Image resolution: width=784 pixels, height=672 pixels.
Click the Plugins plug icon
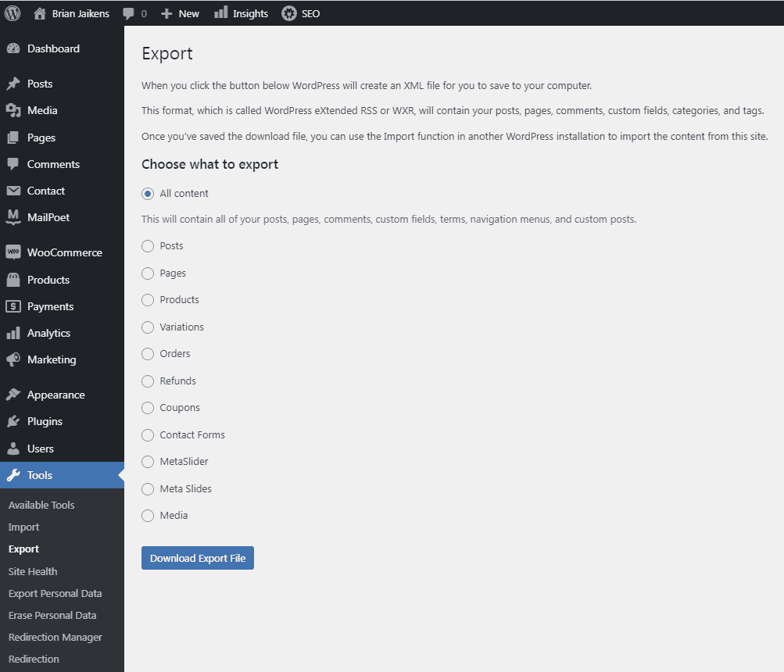coord(13,421)
